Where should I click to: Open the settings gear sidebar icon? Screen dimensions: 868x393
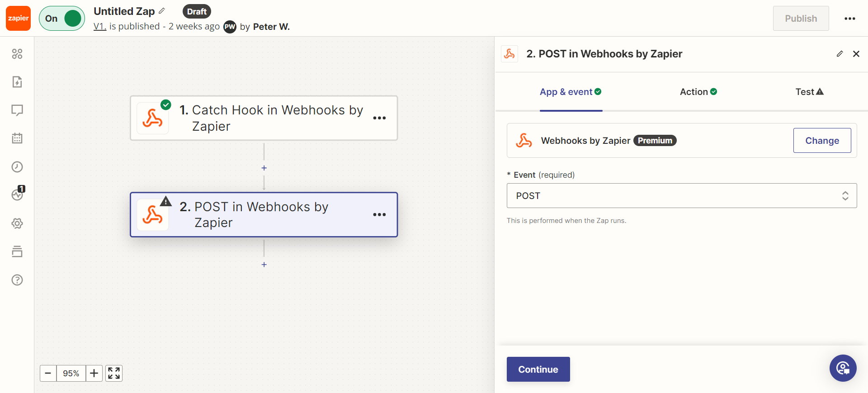[17, 223]
